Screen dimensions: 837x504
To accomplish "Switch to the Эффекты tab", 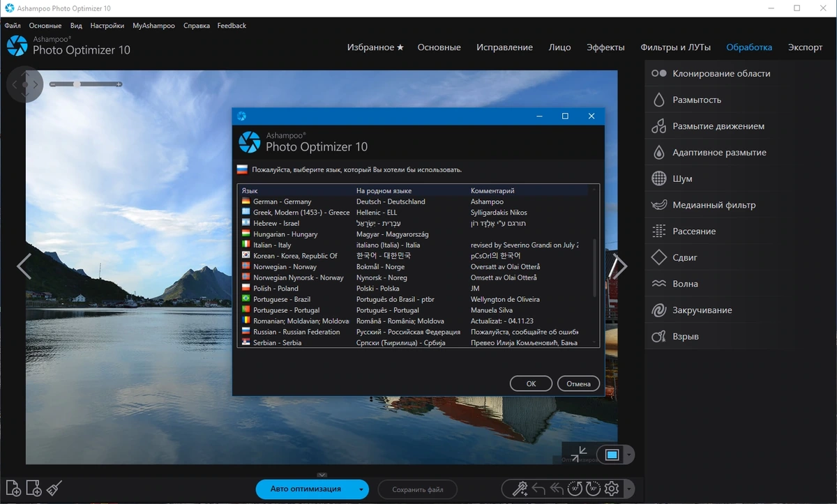I will tap(605, 47).
